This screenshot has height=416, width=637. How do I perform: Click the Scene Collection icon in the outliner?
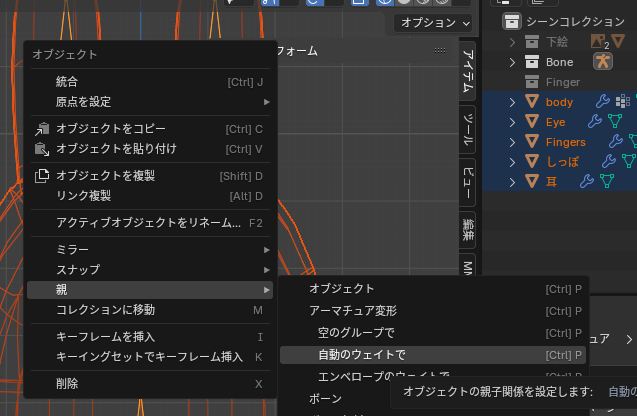coord(511,21)
